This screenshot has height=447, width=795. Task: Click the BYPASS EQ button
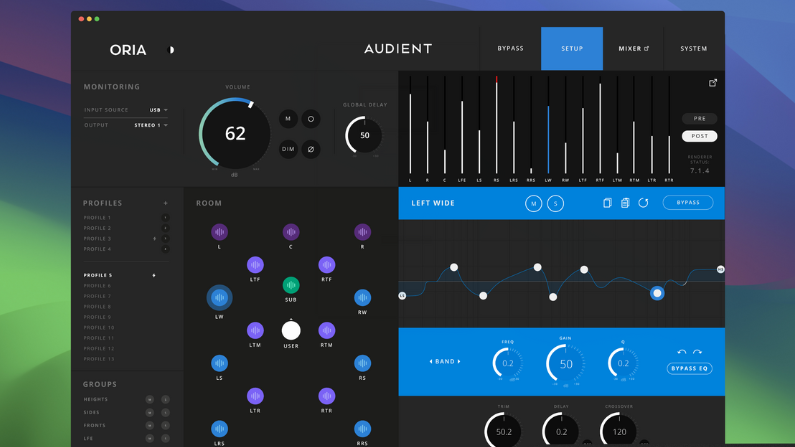[690, 368]
